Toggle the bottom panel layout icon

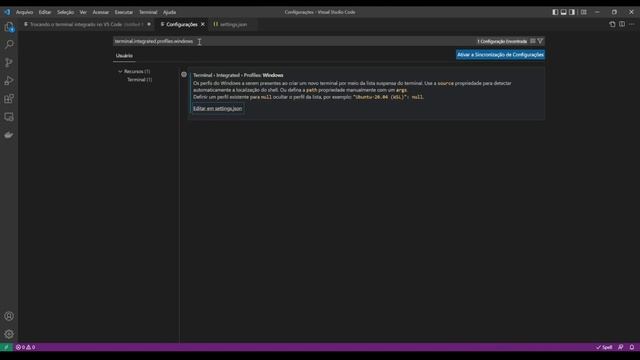coord(564,12)
